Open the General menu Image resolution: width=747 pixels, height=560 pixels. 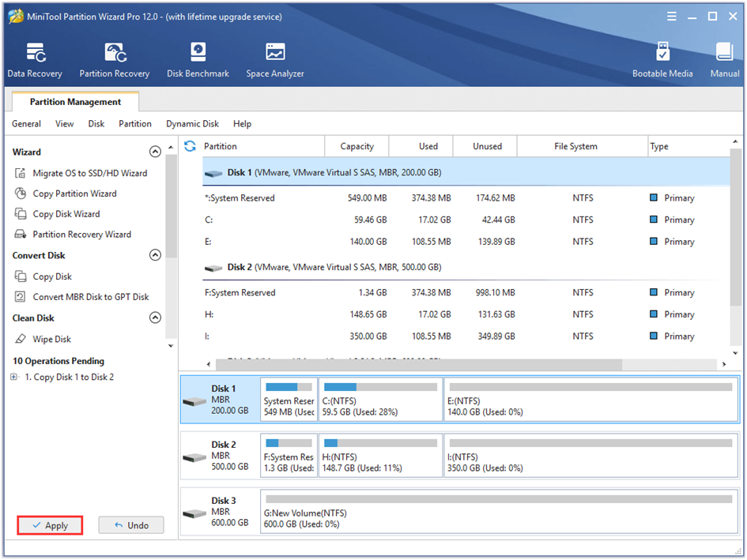[26, 124]
